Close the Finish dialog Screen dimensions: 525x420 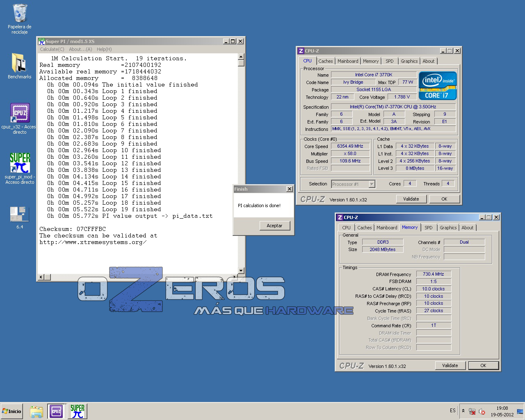tap(290, 189)
